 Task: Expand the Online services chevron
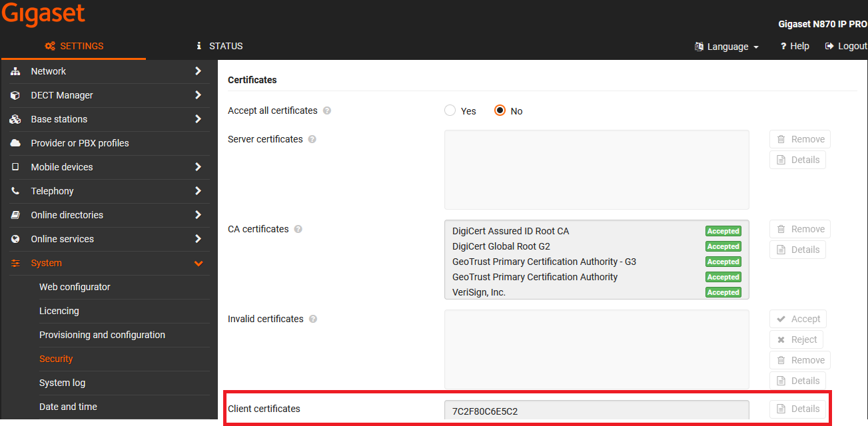pyautogui.click(x=198, y=239)
